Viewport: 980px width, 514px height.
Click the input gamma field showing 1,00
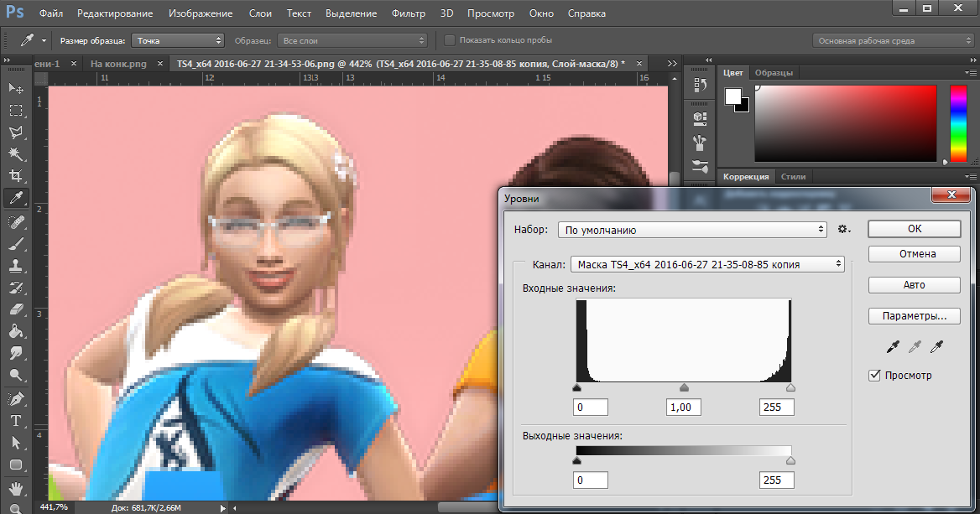tap(683, 408)
